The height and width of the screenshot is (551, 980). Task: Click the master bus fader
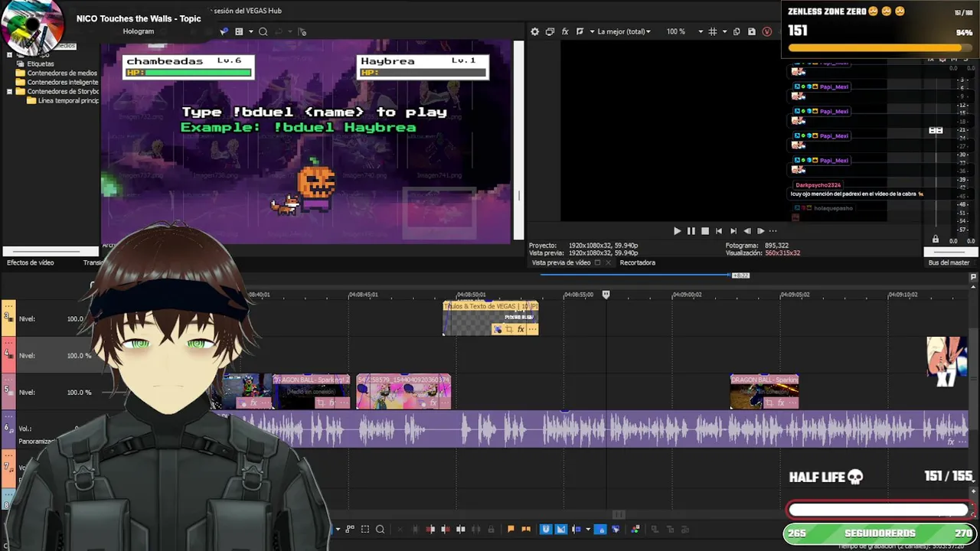[936, 131]
